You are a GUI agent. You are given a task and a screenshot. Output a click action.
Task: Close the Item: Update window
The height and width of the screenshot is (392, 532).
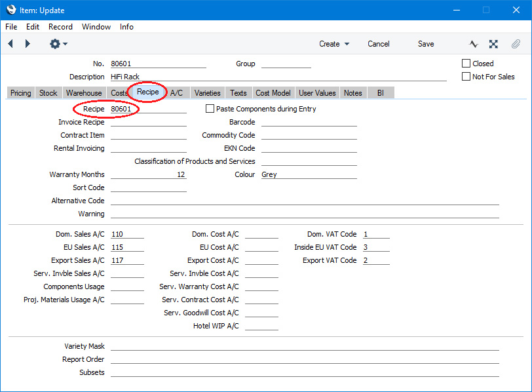tap(516, 10)
